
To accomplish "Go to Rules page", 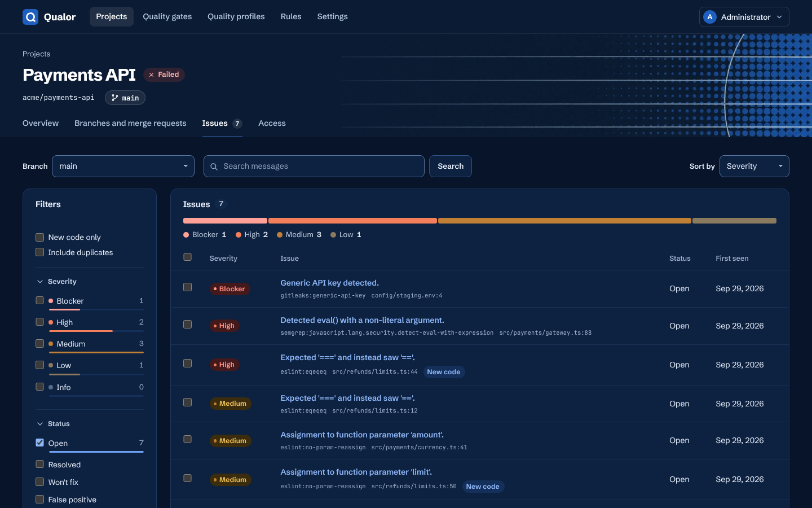I will coord(291,17).
